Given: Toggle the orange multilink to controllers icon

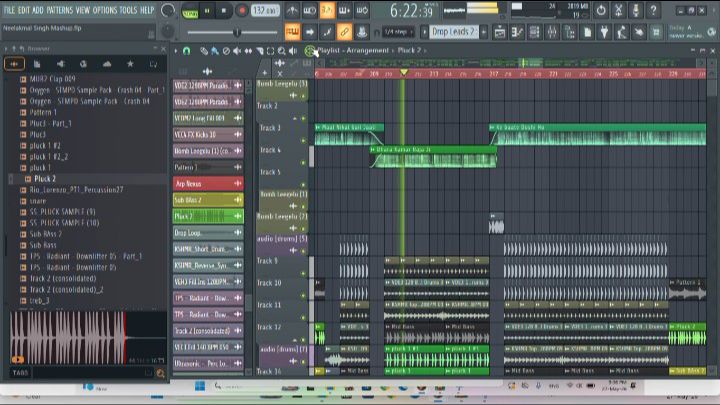Looking at the screenshot, I should (x=344, y=32).
